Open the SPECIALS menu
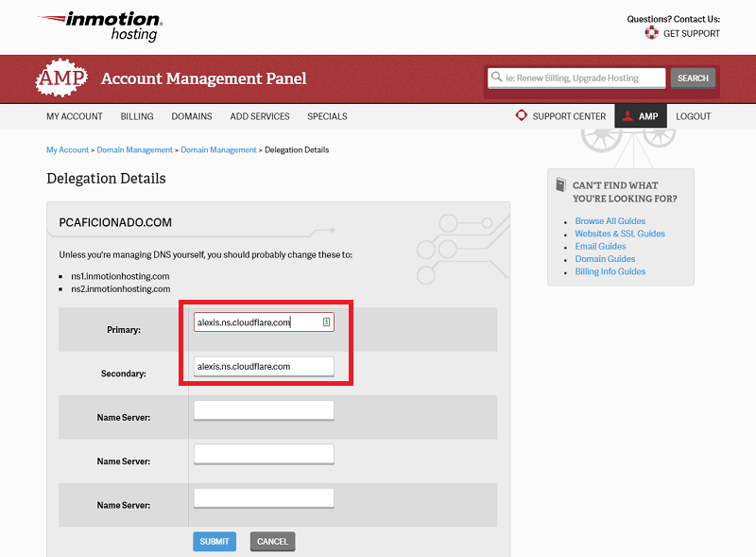Viewport: 756px width, 557px height. pos(327,116)
